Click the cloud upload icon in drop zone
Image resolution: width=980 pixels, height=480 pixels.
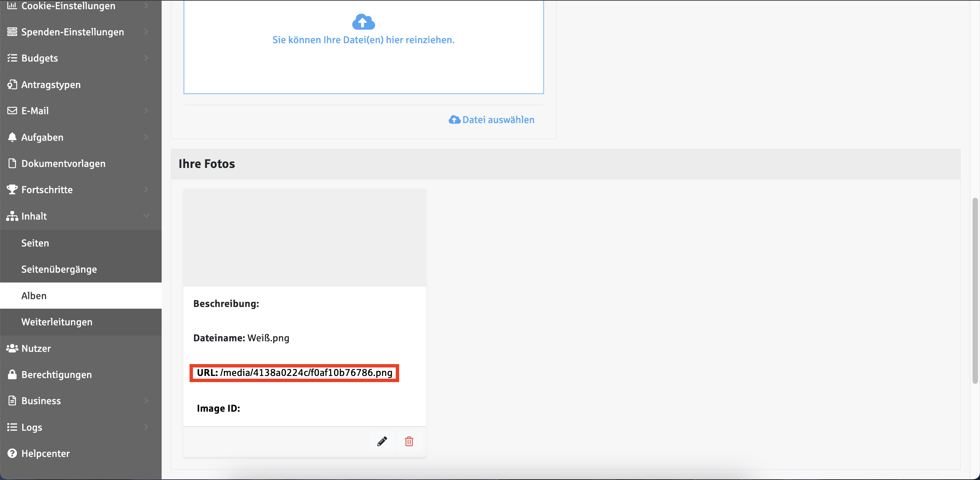363,22
